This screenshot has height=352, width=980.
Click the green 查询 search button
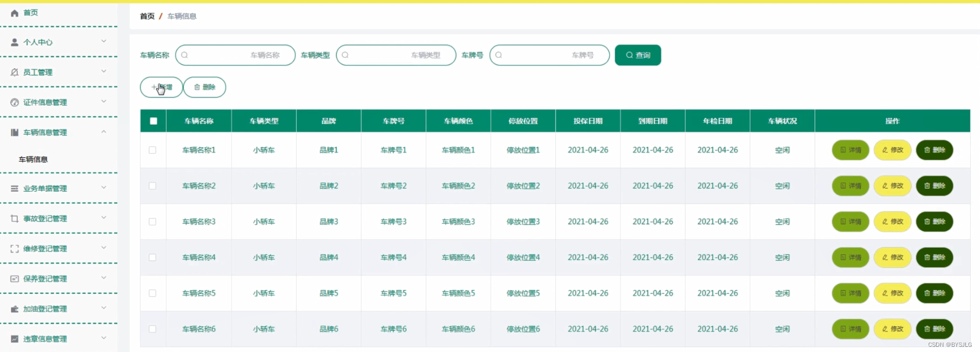(638, 55)
